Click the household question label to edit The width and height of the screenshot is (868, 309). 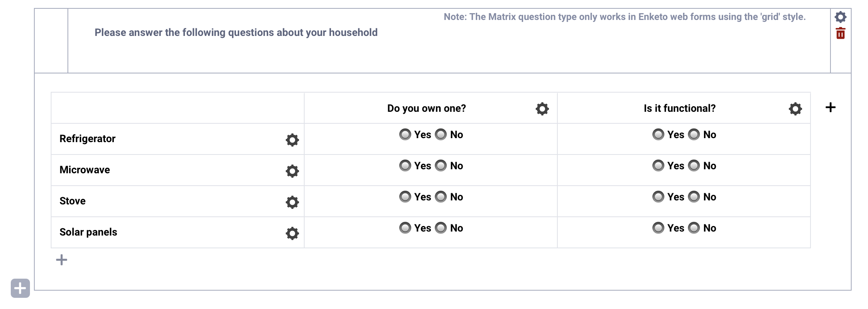pos(236,32)
